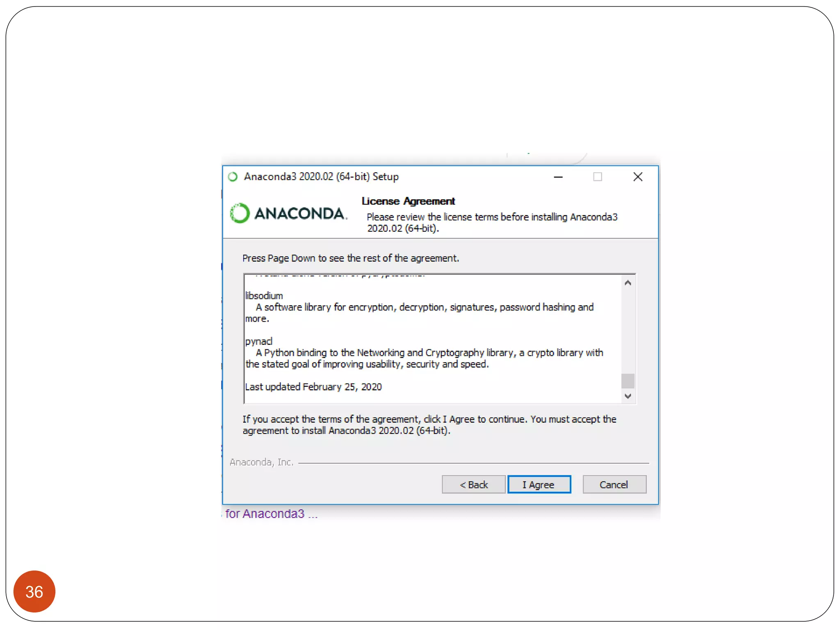840x630 pixels.
Task: Click the 'License Agreement' heading
Action: [x=408, y=201]
